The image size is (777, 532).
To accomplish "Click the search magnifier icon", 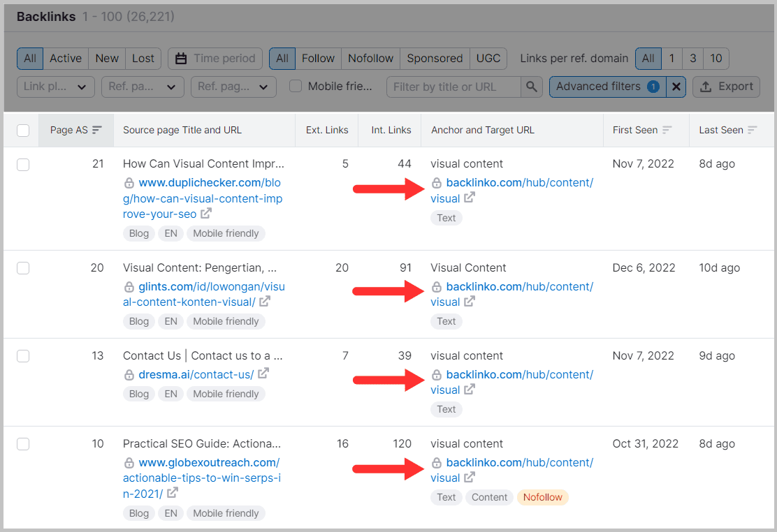I will pos(532,87).
